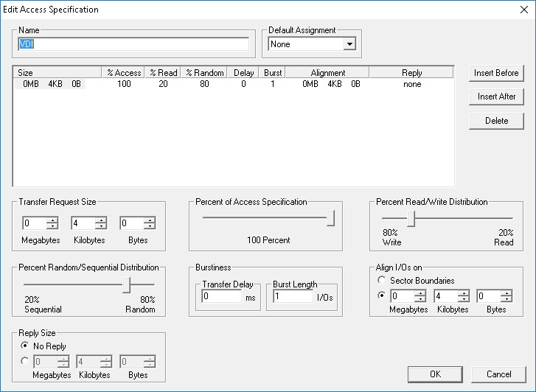Click the % Random column header
Screen dimensions: 536x392
(204, 73)
